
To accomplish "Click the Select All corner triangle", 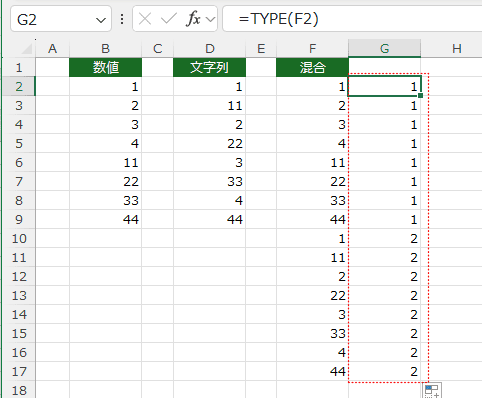I will 27,49.
